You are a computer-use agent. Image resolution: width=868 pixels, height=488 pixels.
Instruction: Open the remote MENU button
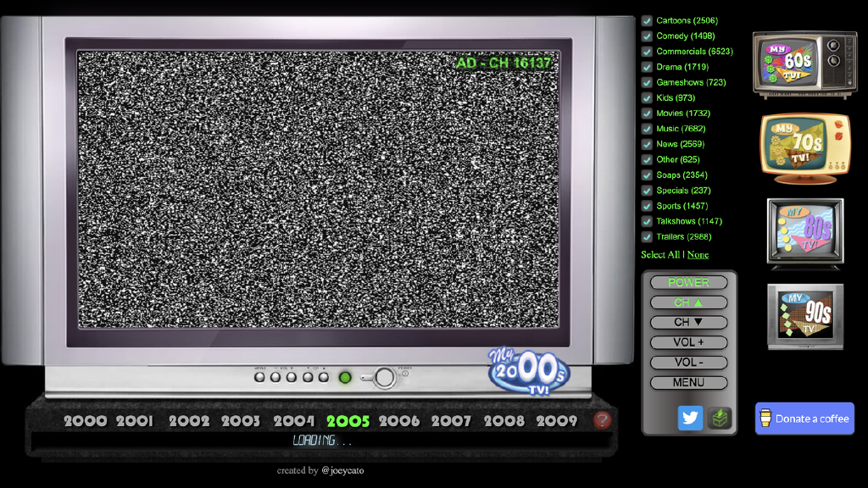(688, 382)
